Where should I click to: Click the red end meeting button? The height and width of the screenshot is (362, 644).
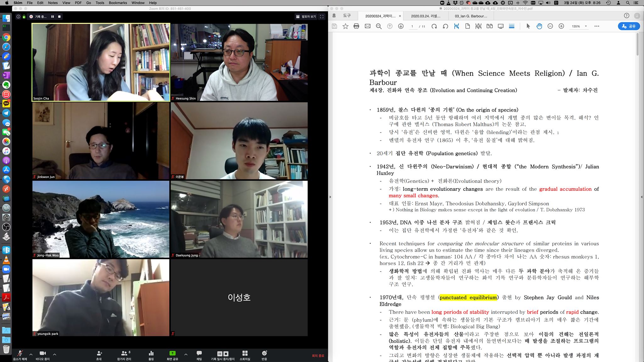tap(318, 356)
